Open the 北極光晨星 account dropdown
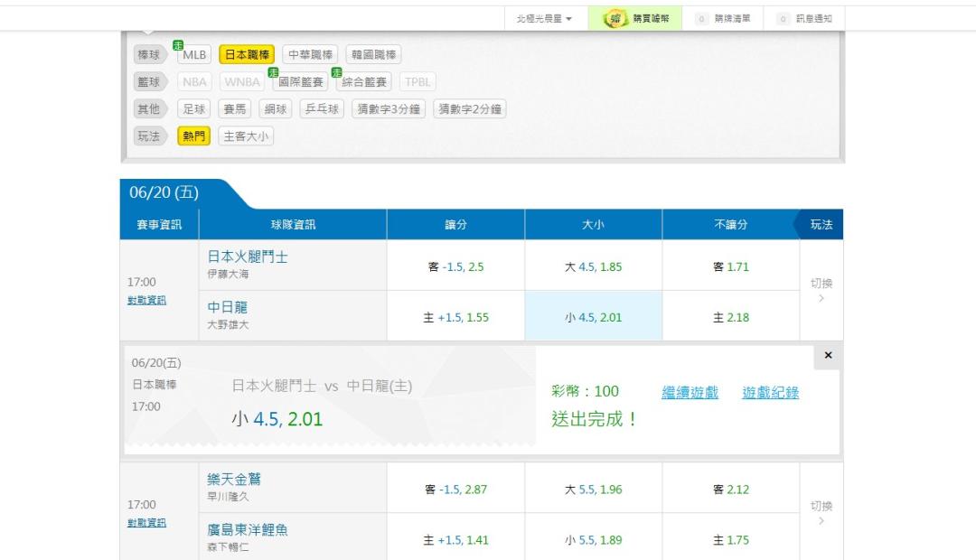The width and height of the screenshot is (976, 560). (x=544, y=19)
